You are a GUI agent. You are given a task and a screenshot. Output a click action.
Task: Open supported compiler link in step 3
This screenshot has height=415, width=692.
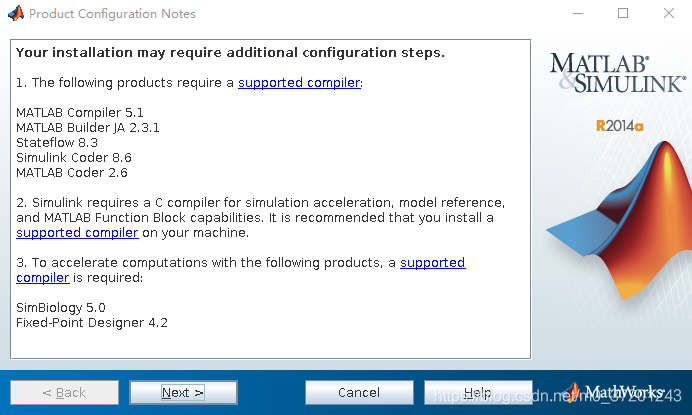tap(432, 262)
